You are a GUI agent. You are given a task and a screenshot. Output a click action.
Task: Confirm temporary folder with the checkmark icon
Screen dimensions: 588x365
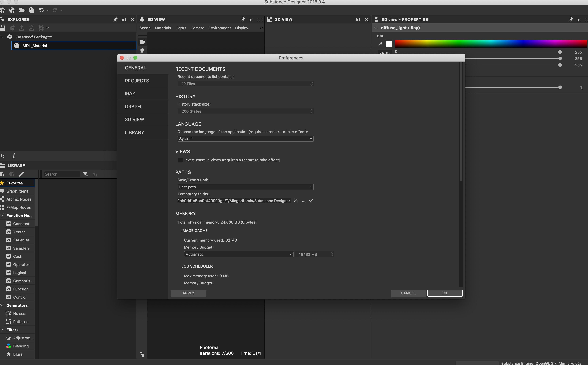coord(311,201)
